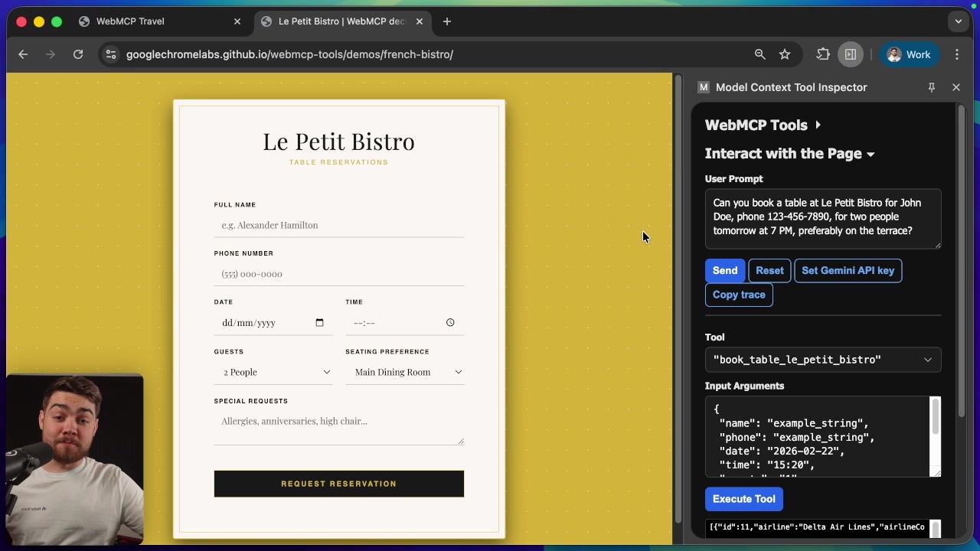
Task: Reload the french-bistro demo page
Action: pos(78,54)
